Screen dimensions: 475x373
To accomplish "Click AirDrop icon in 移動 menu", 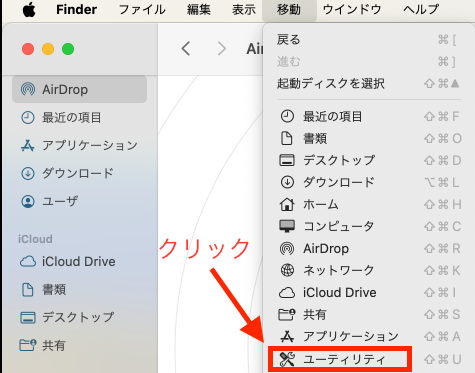I will pos(287,248).
